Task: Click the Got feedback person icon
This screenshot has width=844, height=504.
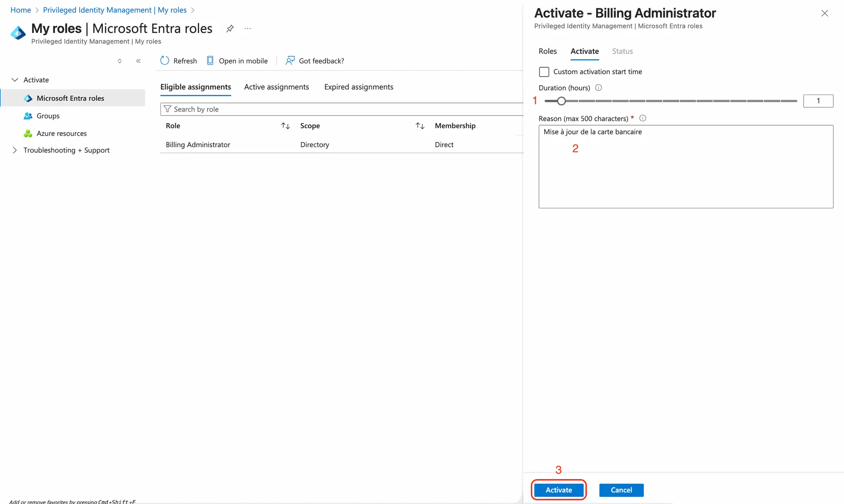Action: 290,61
